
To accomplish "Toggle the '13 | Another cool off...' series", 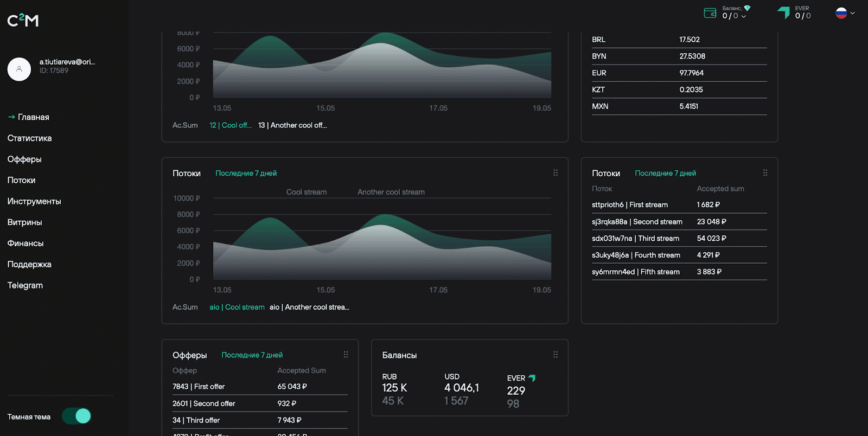I will (292, 125).
